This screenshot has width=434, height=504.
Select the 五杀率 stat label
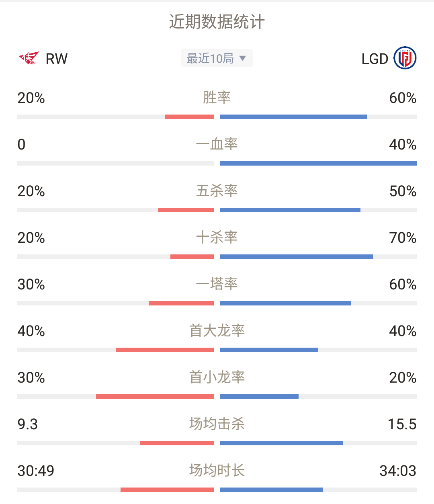[217, 191]
